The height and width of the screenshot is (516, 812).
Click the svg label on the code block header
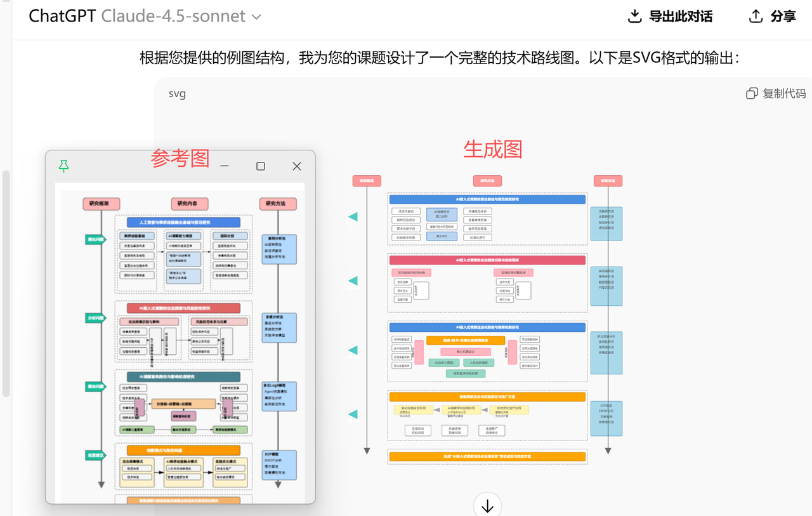coord(176,93)
